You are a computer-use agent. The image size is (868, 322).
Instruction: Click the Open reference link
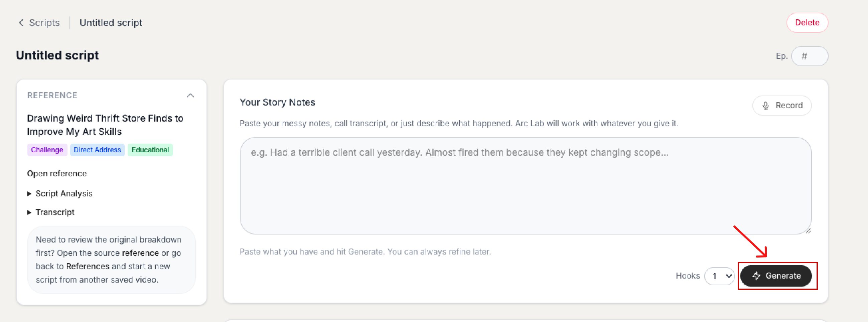click(57, 173)
